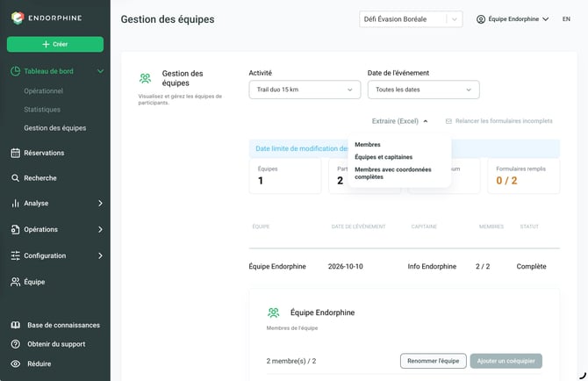
Task: Open the Activité Trail duo 15 km dropdown
Action: pyautogui.click(x=305, y=90)
